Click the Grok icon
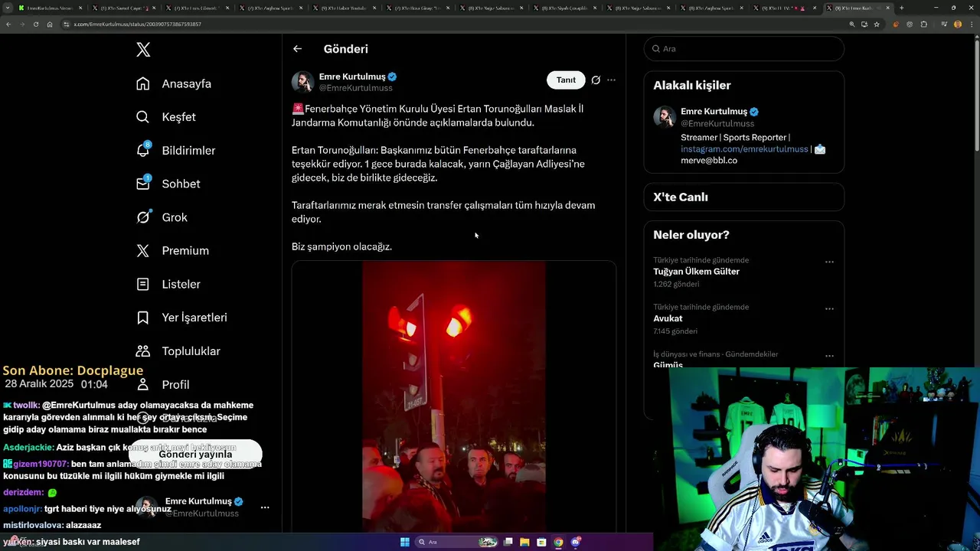The width and height of the screenshot is (980, 551). [x=143, y=217]
